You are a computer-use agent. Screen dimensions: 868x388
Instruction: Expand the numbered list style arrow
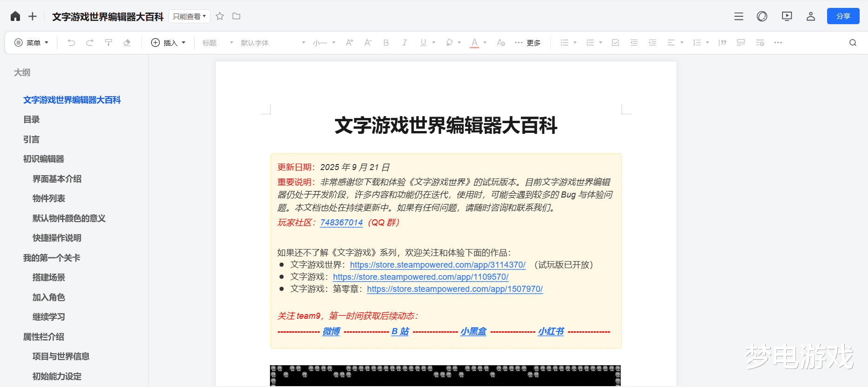(600, 43)
